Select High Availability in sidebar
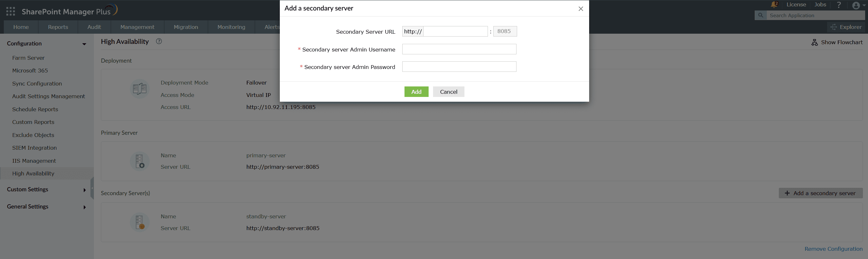Image resolution: width=868 pixels, height=259 pixels. tap(33, 174)
